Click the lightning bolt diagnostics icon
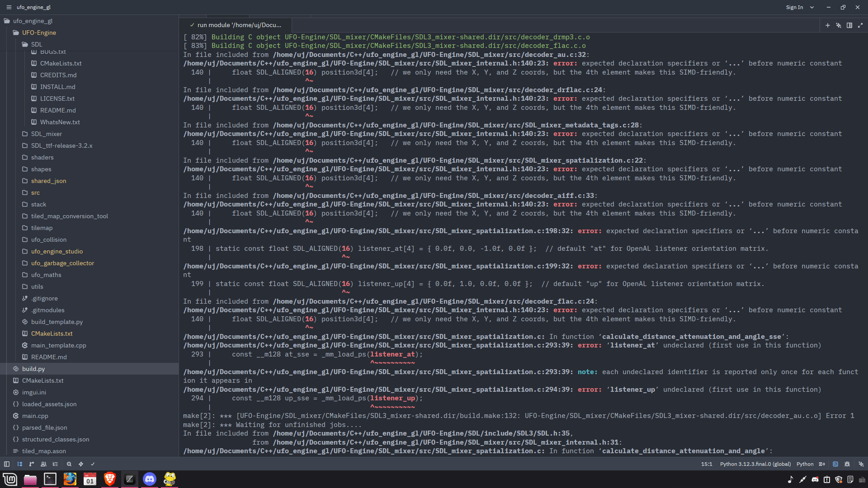Image resolution: width=868 pixels, height=488 pixels. 81,464
